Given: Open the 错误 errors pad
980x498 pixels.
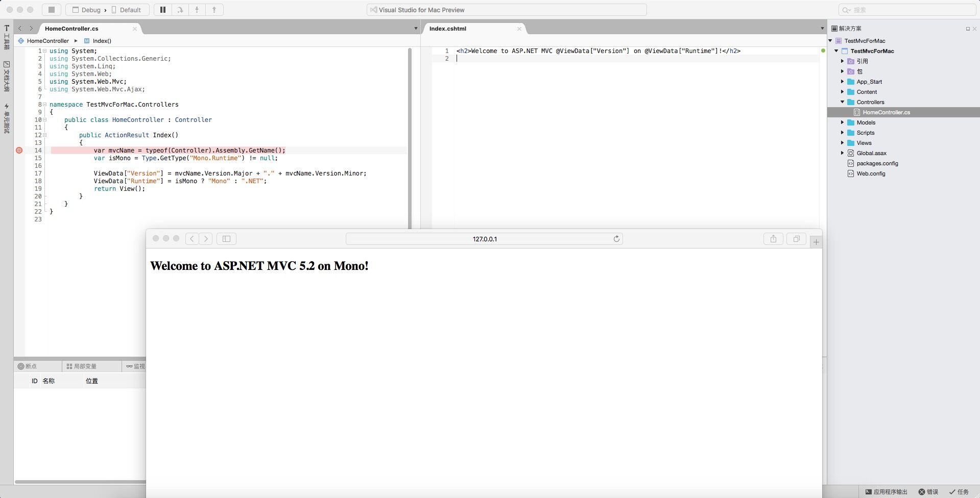Looking at the screenshot, I should coord(928,492).
